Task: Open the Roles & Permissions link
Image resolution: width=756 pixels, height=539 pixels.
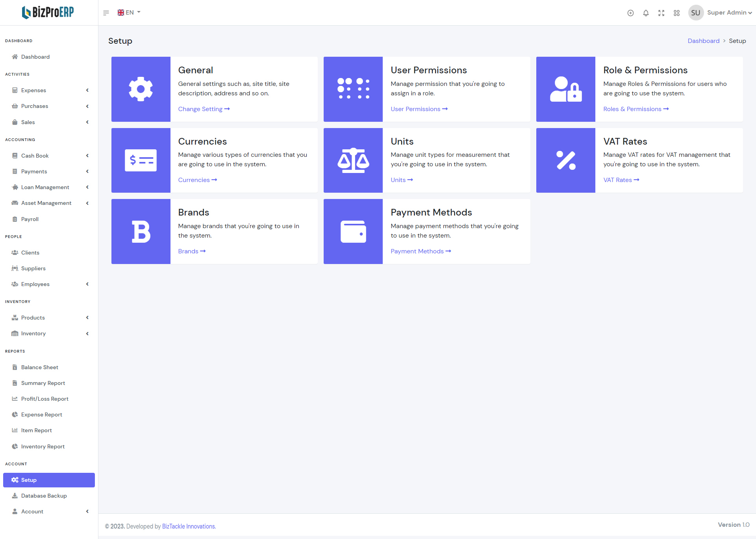Action: pyautogui.click(x=636, y=109)
